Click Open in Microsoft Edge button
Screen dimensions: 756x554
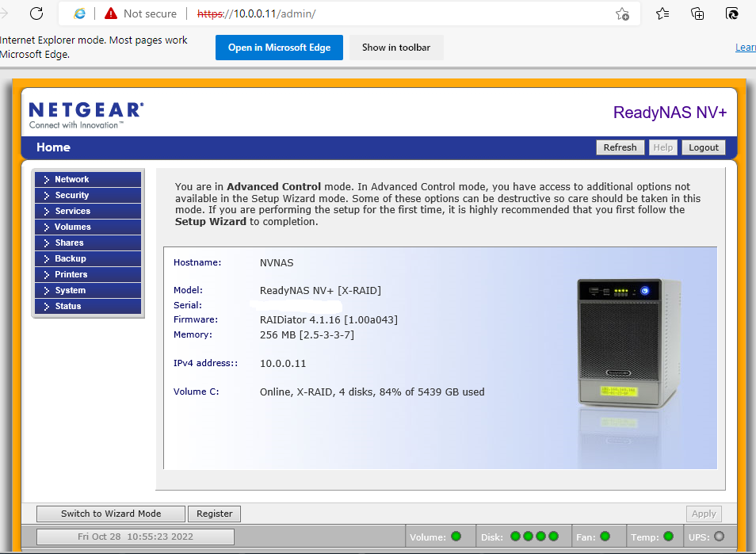(279, 48)
